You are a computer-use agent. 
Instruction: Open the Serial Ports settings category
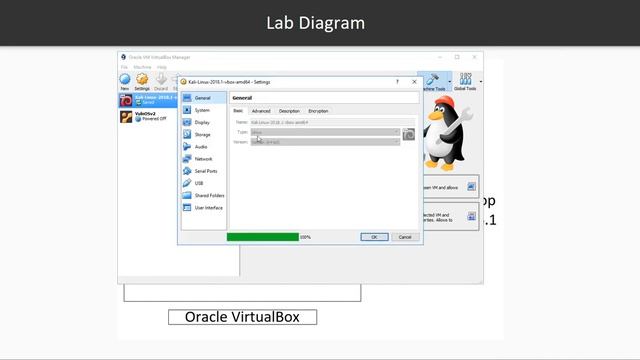203,171
